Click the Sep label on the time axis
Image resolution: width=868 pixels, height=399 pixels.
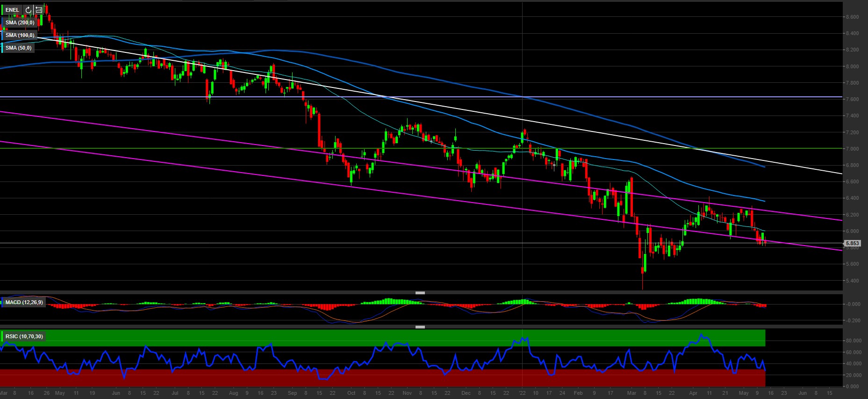[292, 393]
